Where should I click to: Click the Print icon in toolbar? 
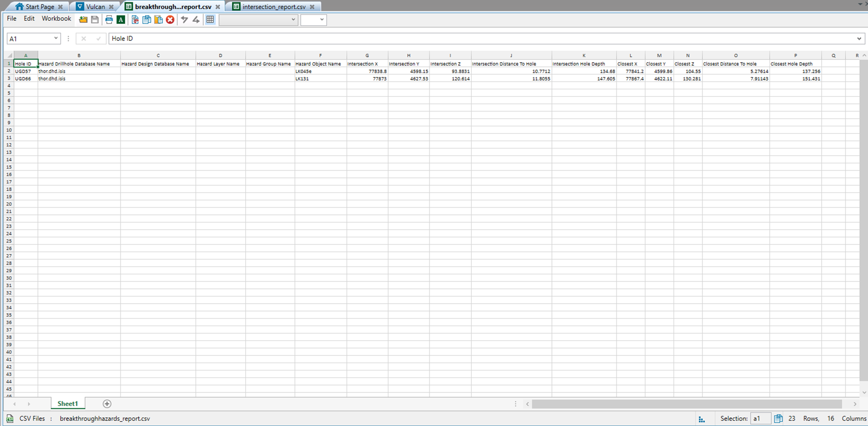pos(109,19)
